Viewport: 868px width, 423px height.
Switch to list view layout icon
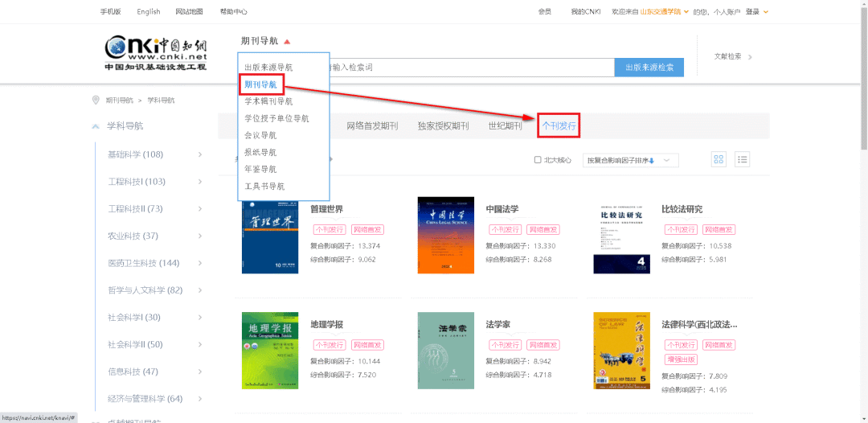tap(743, 160)
